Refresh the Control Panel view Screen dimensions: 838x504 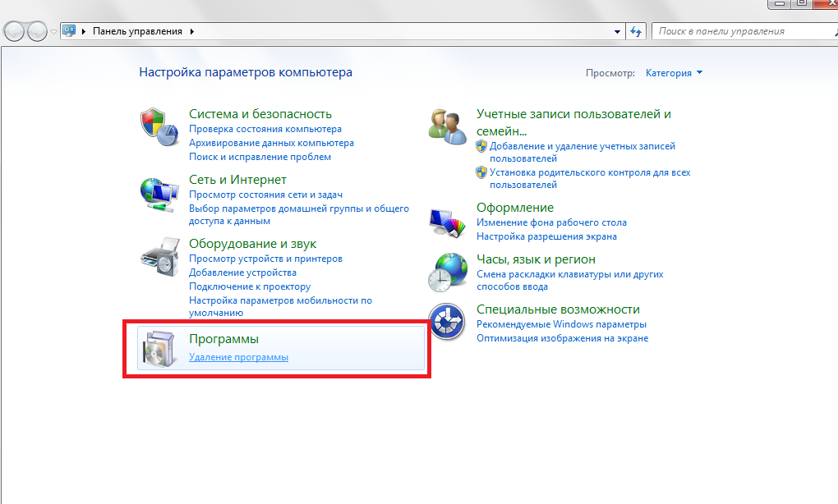pyautogui.click(x=635, y=31)
